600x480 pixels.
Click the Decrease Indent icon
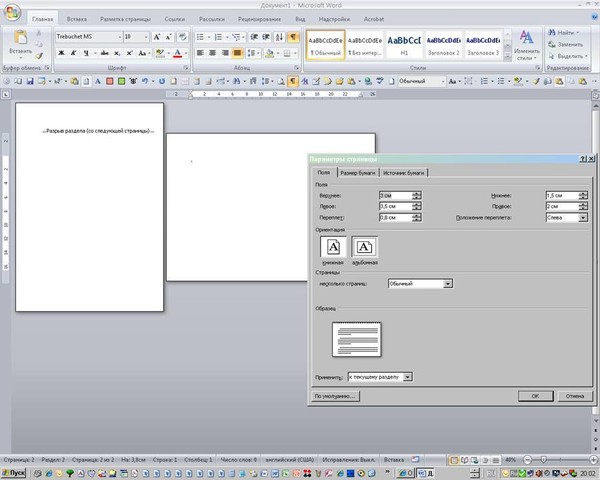[x=254, y=37]
